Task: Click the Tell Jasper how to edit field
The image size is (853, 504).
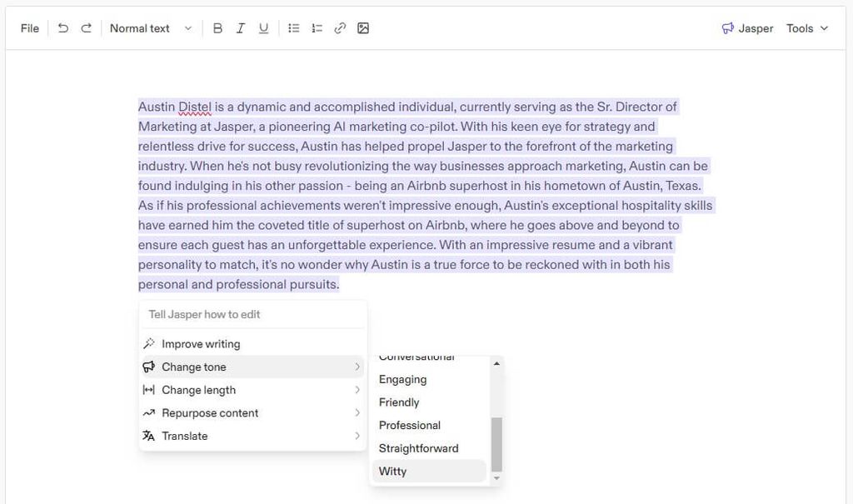Action: (x=252, y=314)
